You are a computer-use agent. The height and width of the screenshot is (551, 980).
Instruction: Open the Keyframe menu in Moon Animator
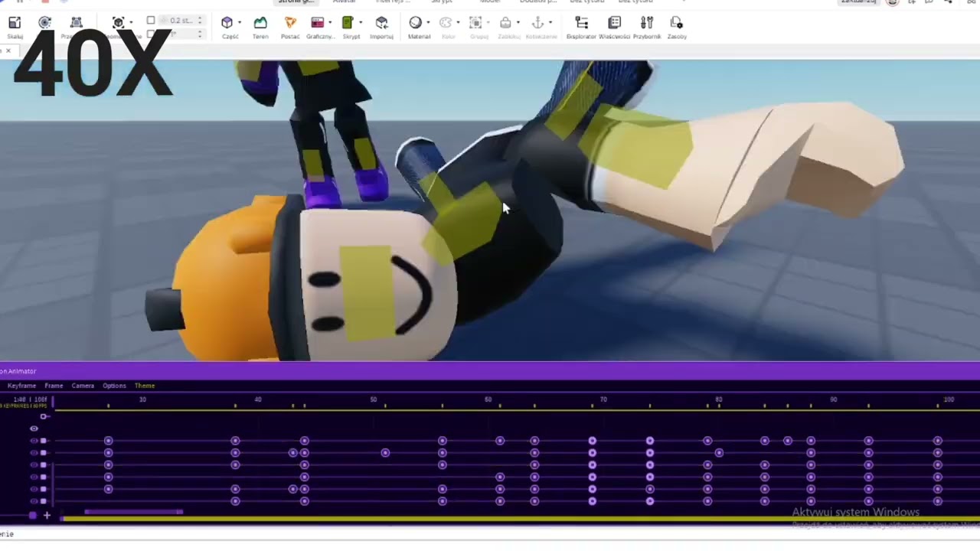point(21,386)
